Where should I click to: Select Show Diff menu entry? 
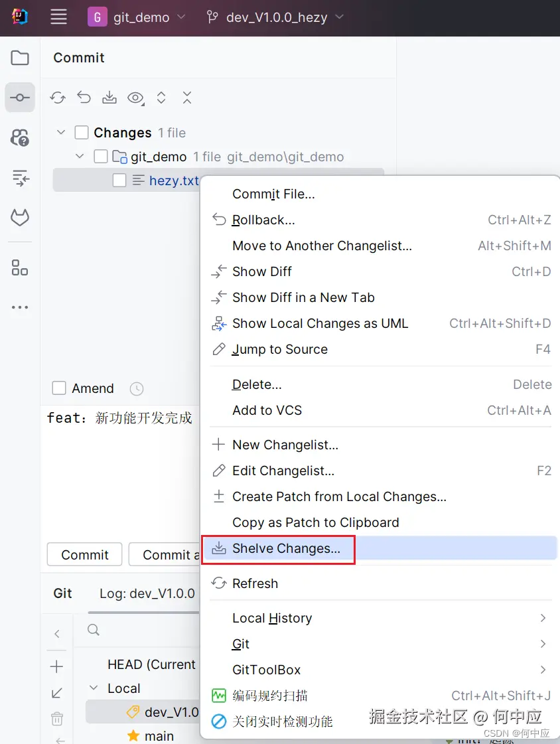(381, 271)
